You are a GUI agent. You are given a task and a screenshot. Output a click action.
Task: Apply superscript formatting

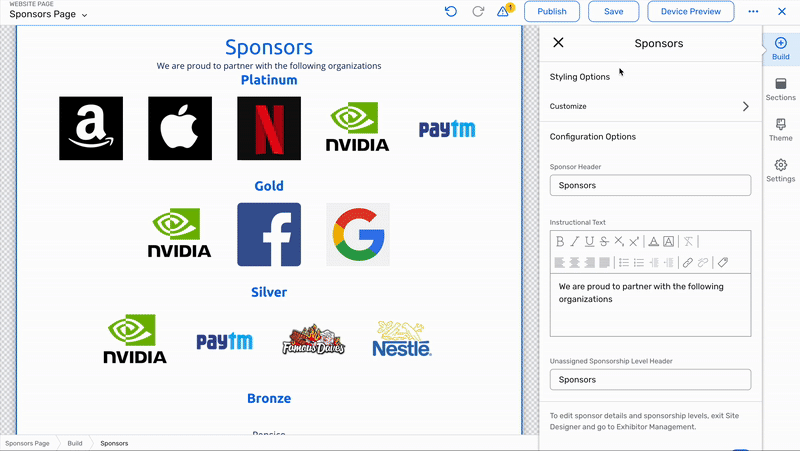point(634,241)
